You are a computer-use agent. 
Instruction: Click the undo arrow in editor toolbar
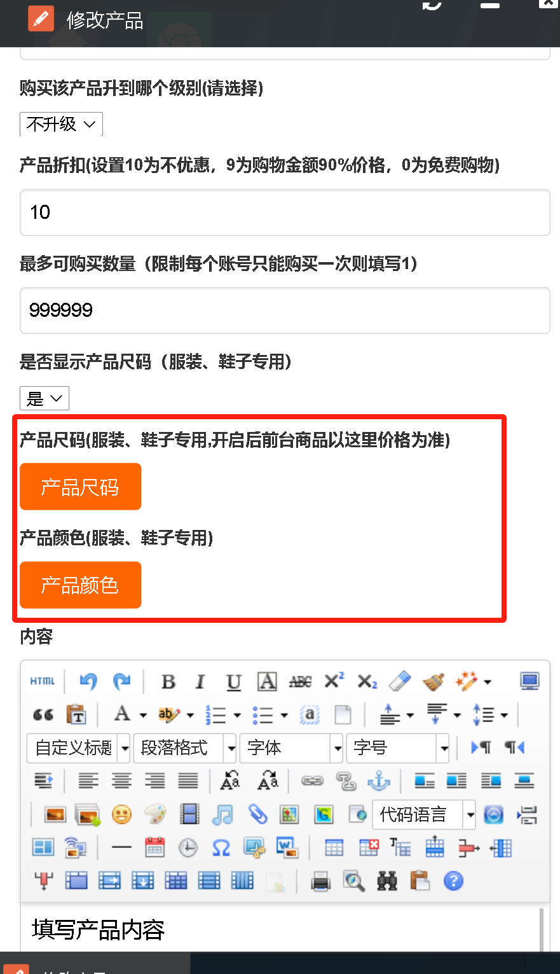tap(88, 681)
